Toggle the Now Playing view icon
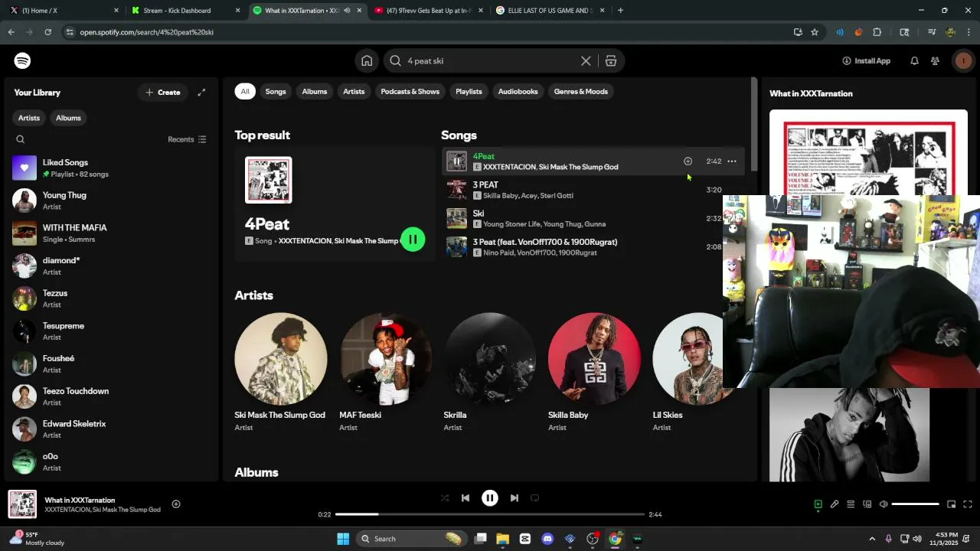 818,504
